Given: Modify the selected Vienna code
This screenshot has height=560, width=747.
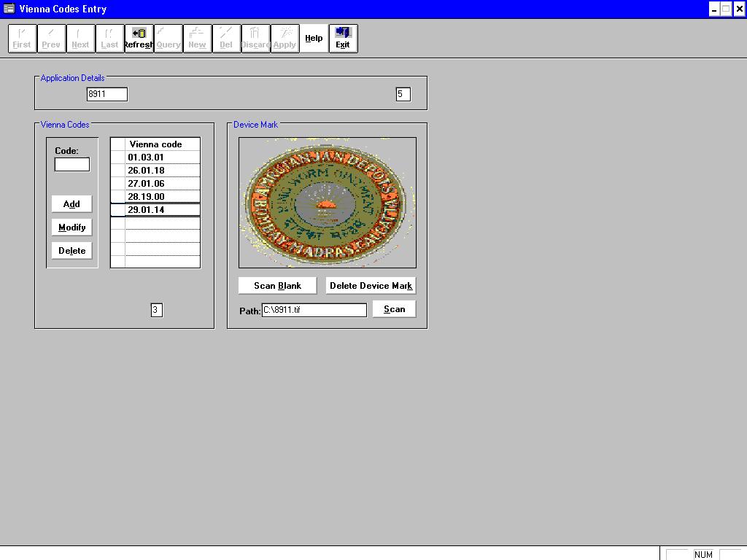Looking at the screenshot, I should click(71, 227).
